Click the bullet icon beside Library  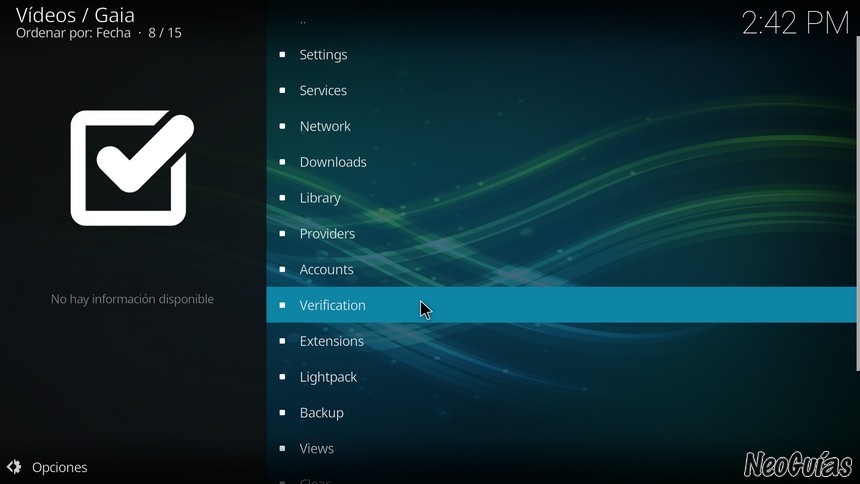(282, 198)
